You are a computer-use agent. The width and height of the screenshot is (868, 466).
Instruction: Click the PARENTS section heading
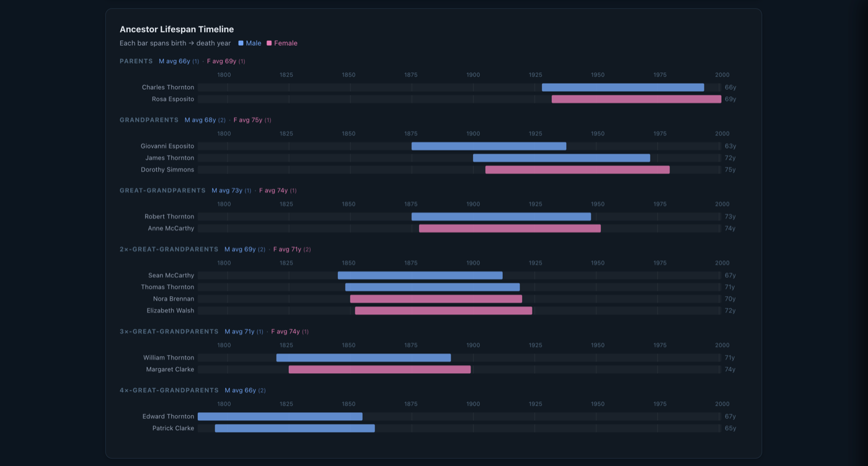click(136, 61)
